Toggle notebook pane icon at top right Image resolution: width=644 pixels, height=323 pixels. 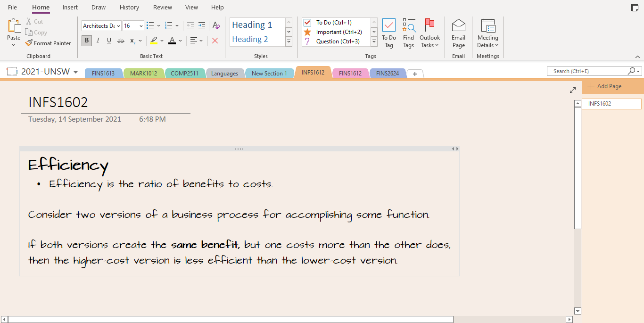click(x=635, y=8)
